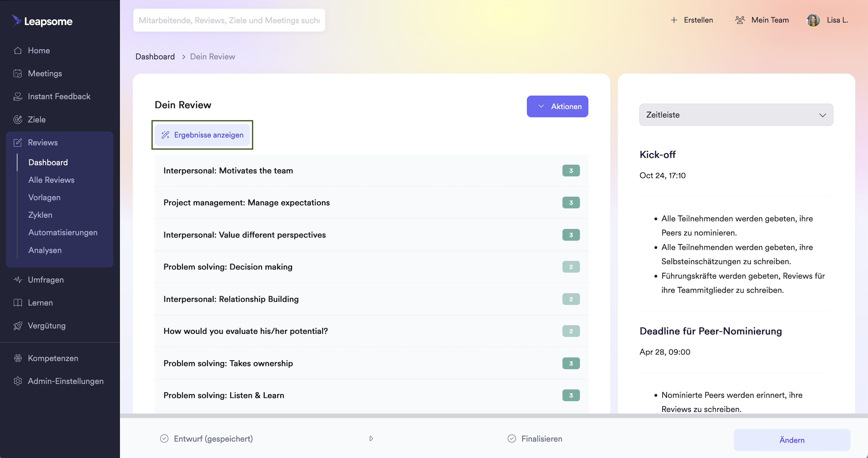
Task: Click the Home house icon
Action: [18, 51]
